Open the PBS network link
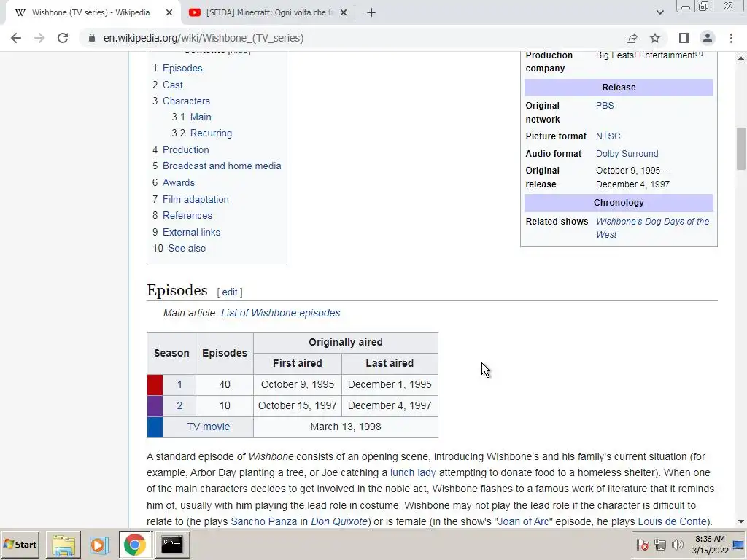The height and width of the screenshot is (560, 747). click(x=605, y=106)
